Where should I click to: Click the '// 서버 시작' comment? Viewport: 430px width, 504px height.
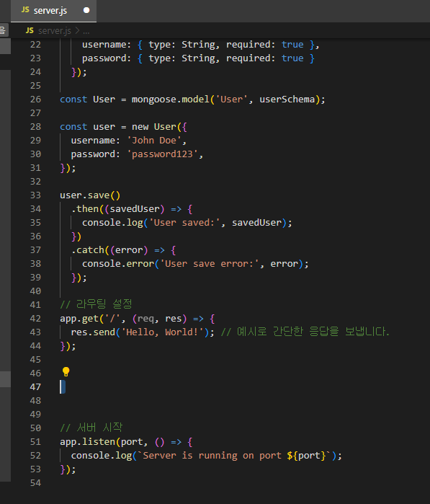click(x=91, y=428)
